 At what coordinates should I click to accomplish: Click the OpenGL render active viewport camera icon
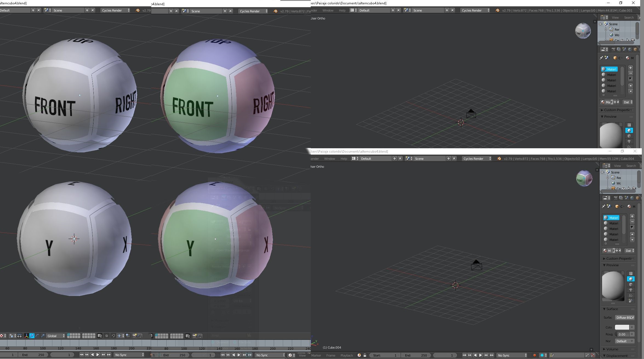coord(134,336)
